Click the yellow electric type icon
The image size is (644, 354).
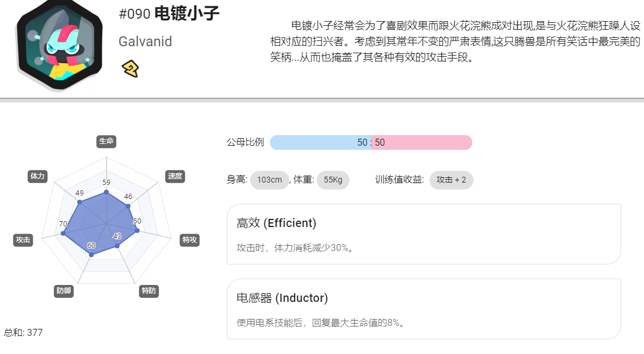[130, 68]
